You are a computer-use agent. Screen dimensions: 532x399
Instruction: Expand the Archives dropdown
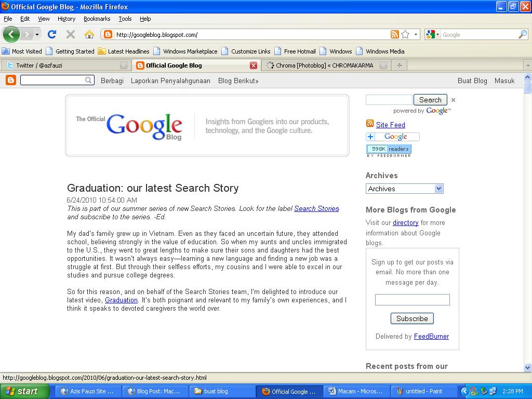(x=404, y=189)
